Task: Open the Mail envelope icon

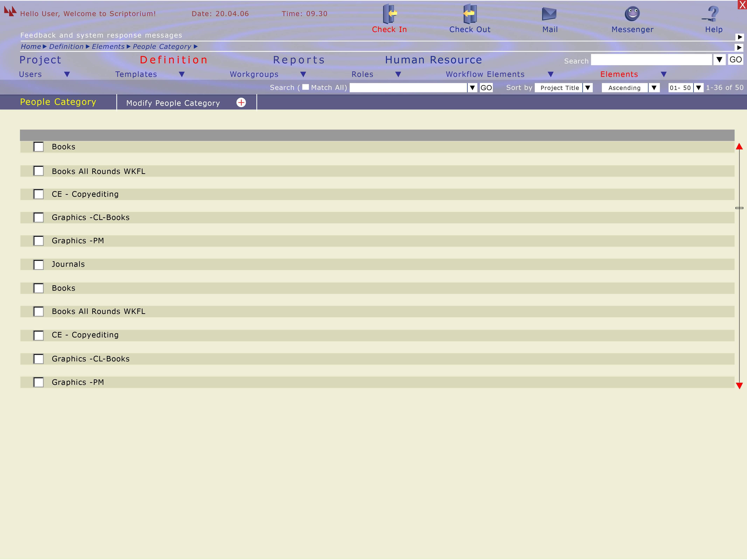Action: point(549,14)
